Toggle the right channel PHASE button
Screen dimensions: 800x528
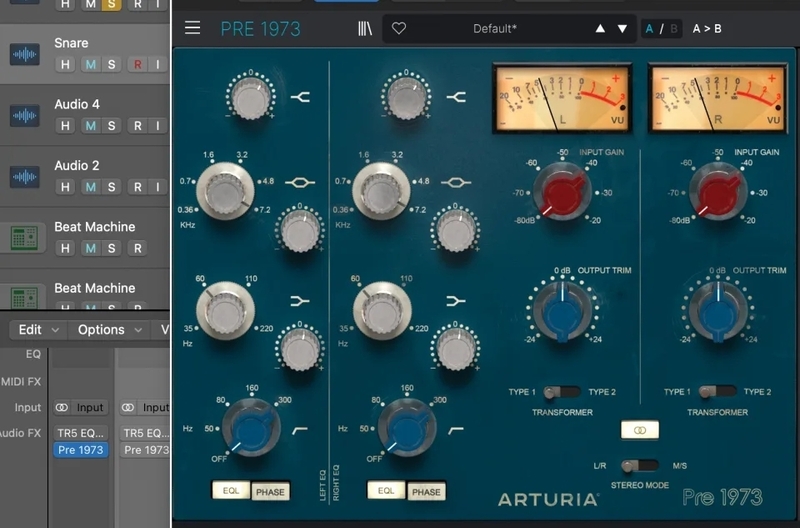[426, 491]
